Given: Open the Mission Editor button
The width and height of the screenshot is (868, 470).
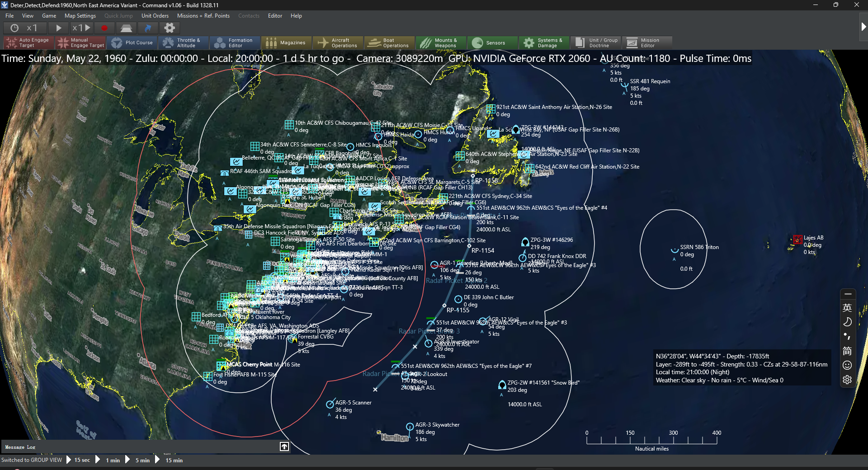Looking at the screenshot, I should (647, 42).
